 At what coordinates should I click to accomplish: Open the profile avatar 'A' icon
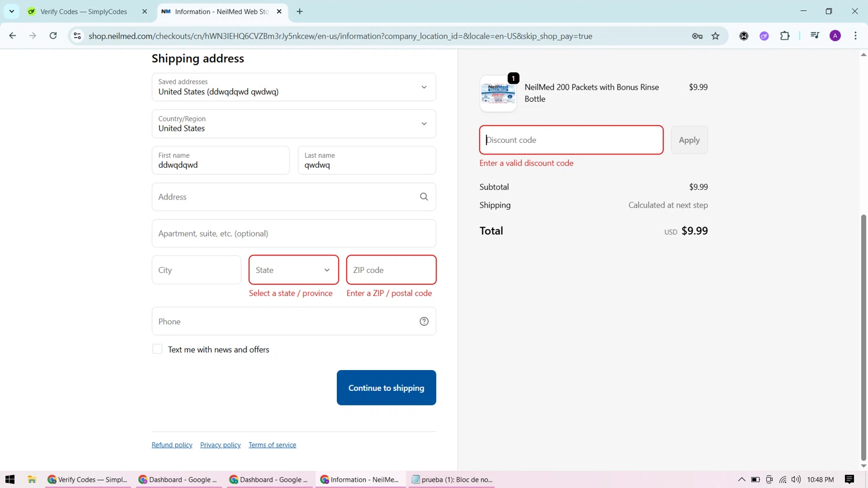coord(835,36)
